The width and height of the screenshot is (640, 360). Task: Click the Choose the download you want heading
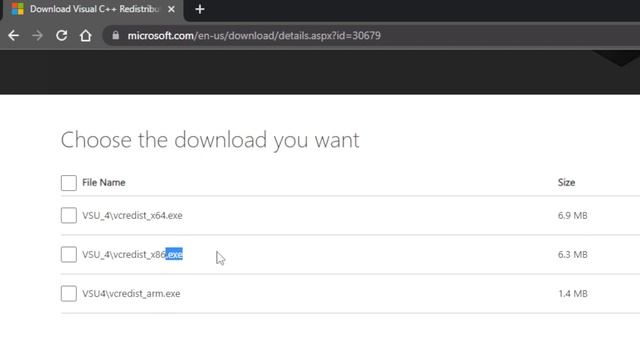coord(210,140)
